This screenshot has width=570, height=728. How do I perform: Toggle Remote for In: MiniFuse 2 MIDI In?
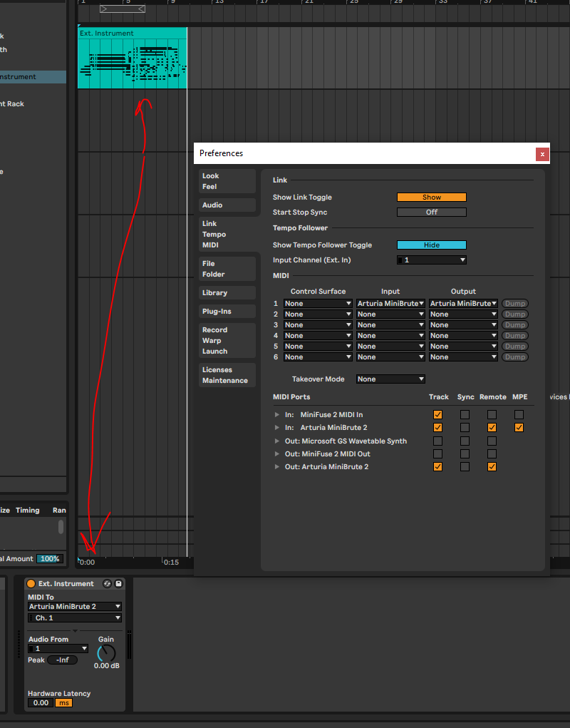click(492, 414)
